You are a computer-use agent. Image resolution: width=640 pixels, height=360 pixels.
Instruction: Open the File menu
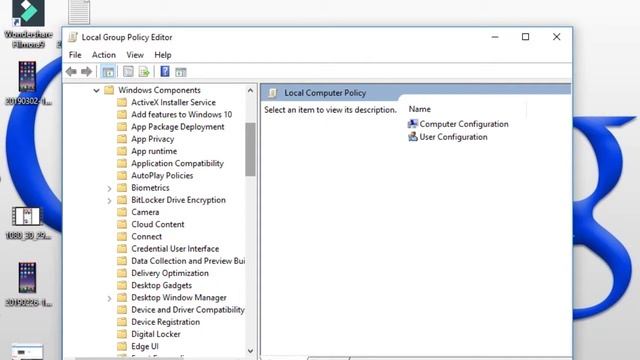(75, 55)
